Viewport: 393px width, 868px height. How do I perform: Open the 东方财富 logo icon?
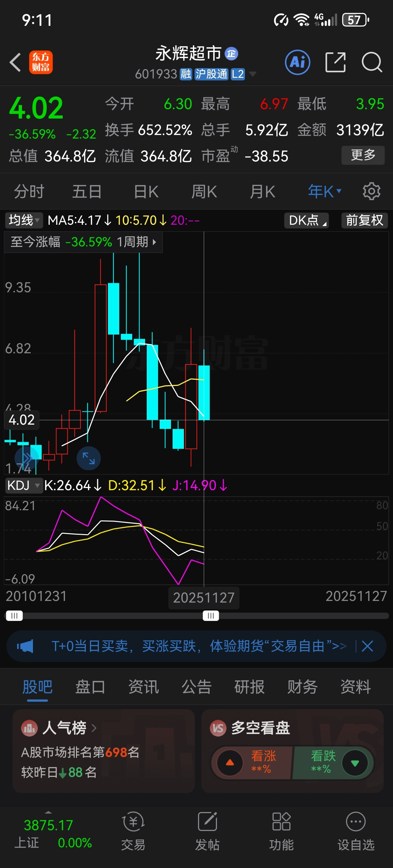coord(41,62)
